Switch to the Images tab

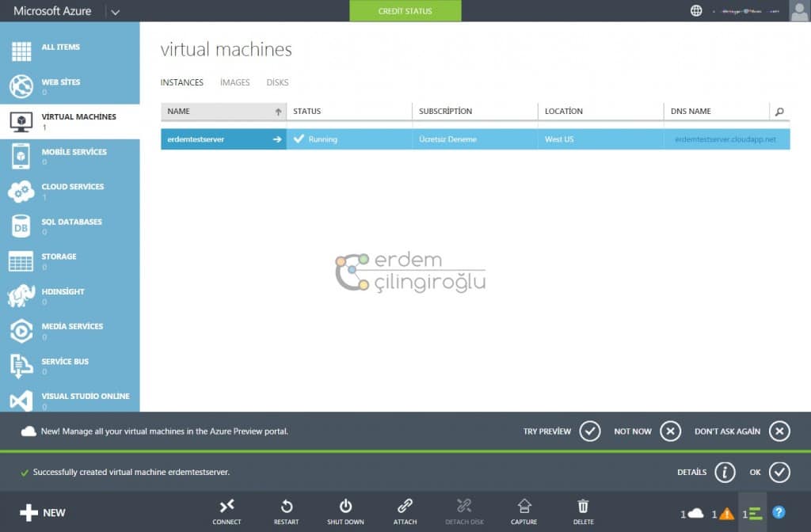(234, 82)
